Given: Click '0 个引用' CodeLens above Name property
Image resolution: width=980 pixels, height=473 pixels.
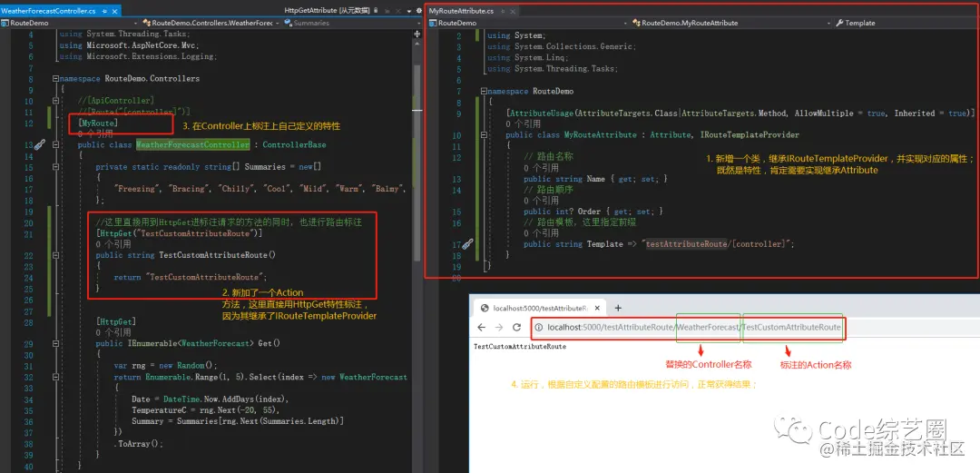Looking at the screenshot, I should tap(541, 168).
